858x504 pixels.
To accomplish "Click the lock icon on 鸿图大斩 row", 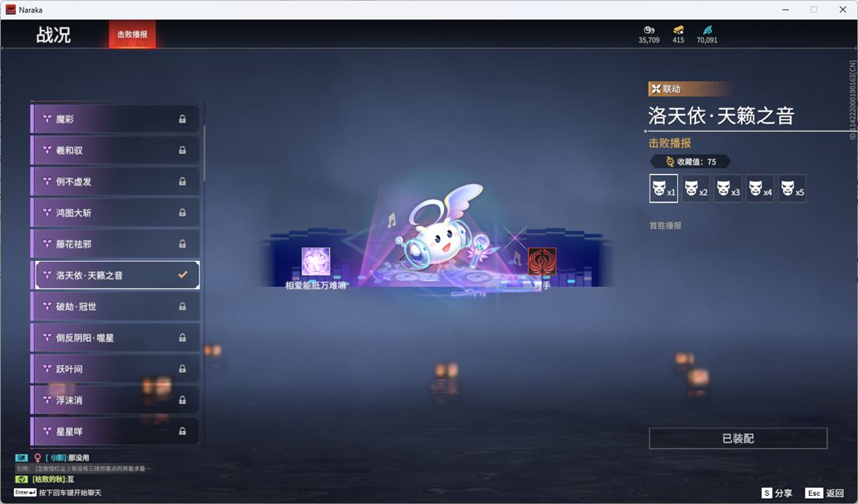I will point(182,213).
